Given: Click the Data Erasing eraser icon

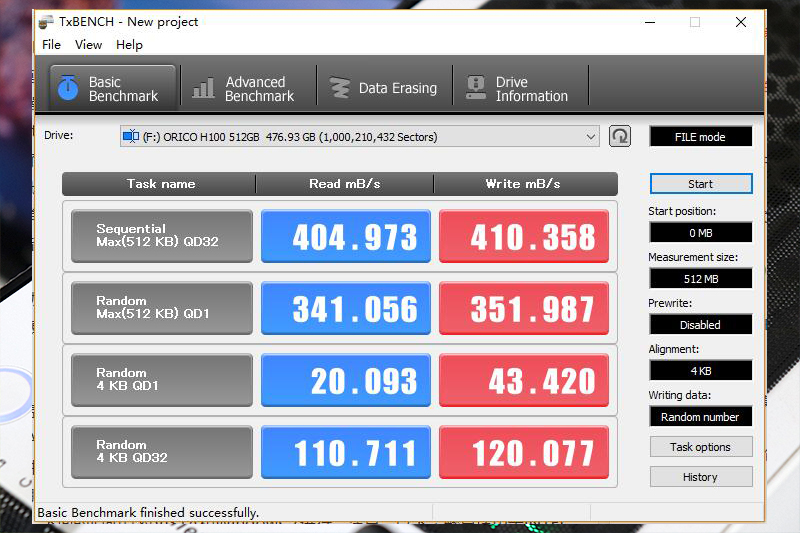Looking at the screenshot, I should pos(339,88).
